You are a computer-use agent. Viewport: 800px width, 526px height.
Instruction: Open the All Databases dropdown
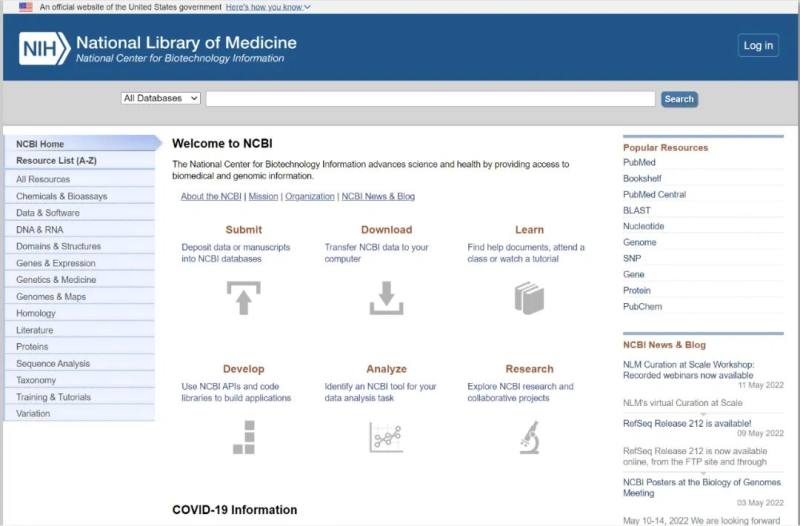[161, 98]
